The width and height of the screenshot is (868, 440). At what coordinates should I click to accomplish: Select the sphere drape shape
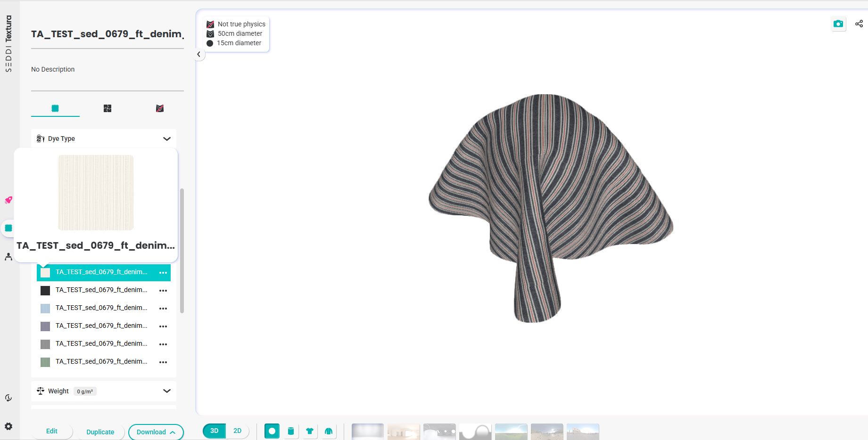pos(272,431)
